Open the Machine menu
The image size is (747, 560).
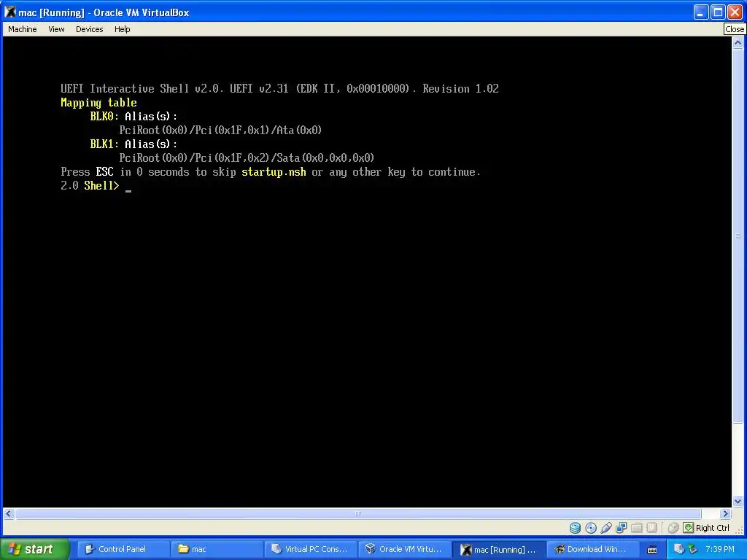pos(23,29)
